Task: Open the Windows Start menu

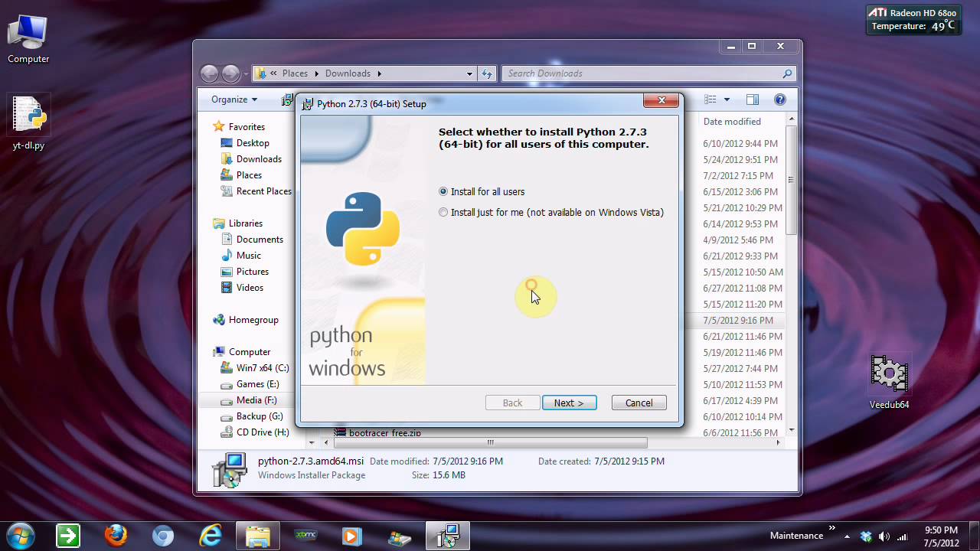Action: (x=19, y=535)
